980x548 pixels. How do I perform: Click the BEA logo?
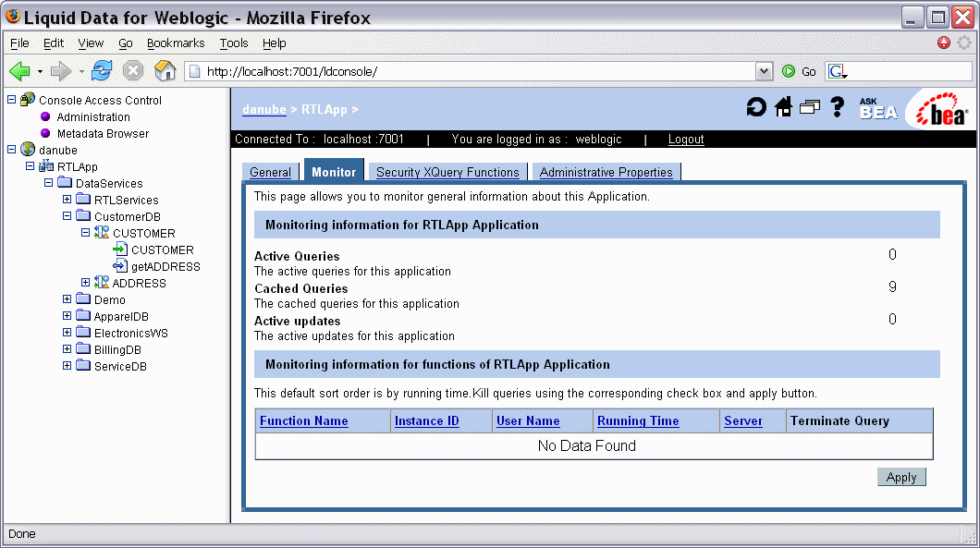coord(942,109)
